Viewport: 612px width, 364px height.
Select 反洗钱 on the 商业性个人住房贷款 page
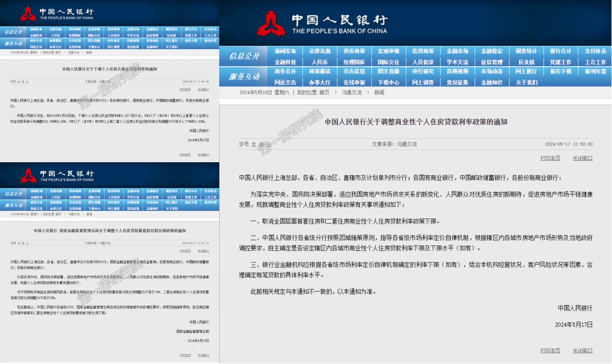(526, 62)
